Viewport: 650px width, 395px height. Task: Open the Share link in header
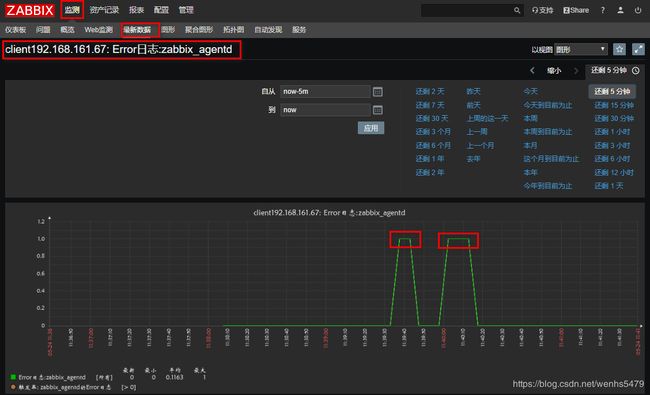click(x=576, y=10)
